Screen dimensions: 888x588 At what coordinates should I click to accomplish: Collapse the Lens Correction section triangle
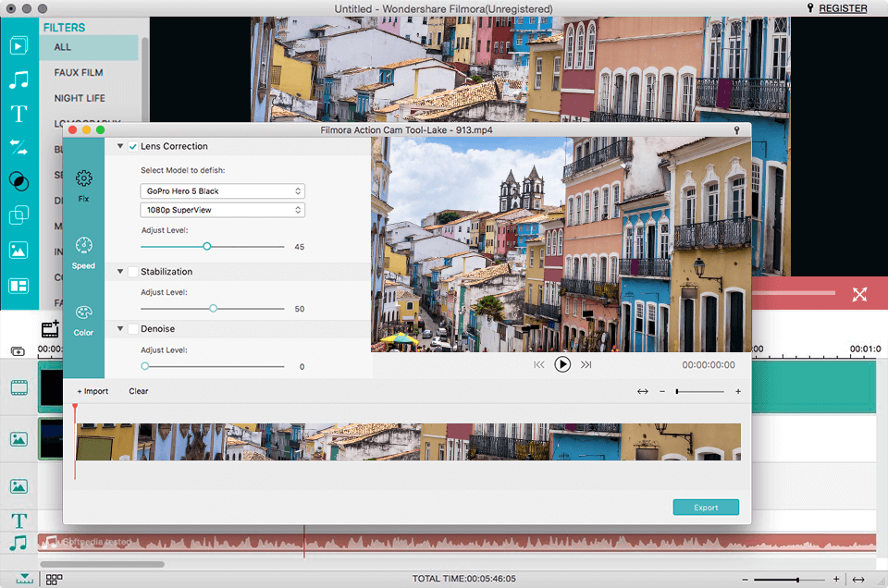120,147
